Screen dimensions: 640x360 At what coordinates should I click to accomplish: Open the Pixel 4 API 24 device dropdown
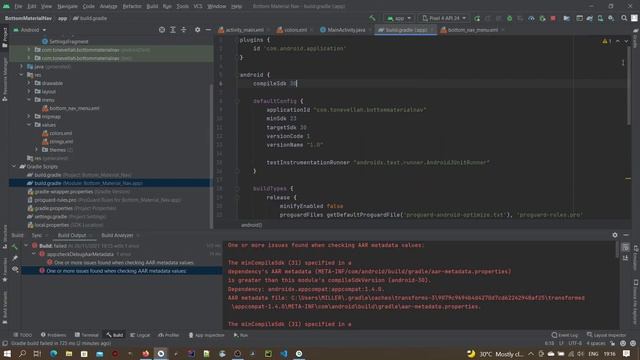[x=444, y=18]
